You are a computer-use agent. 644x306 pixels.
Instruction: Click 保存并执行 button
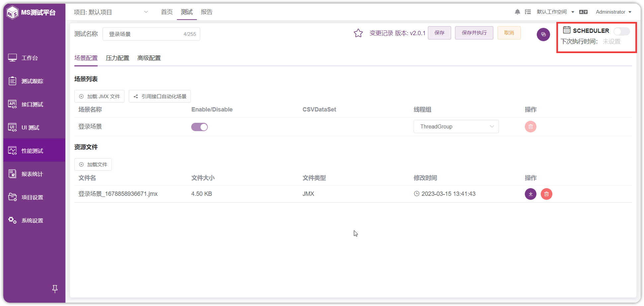click(x=474, y=33)
